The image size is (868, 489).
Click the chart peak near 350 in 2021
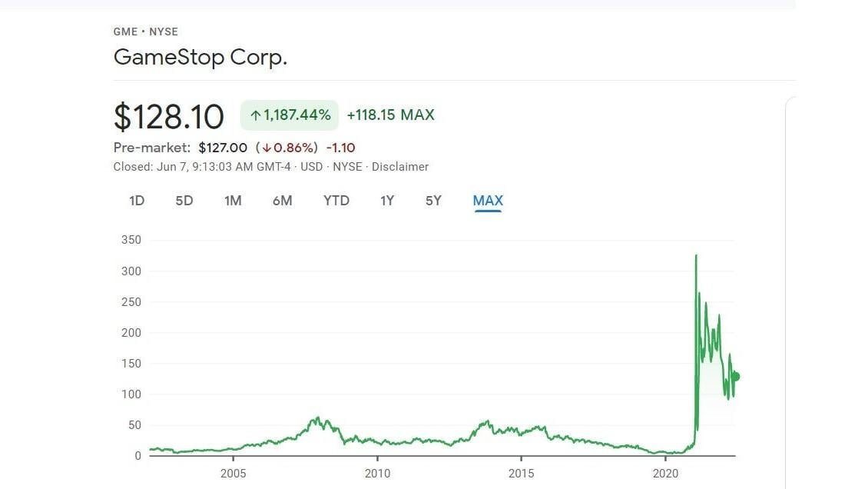pos(697,256)
